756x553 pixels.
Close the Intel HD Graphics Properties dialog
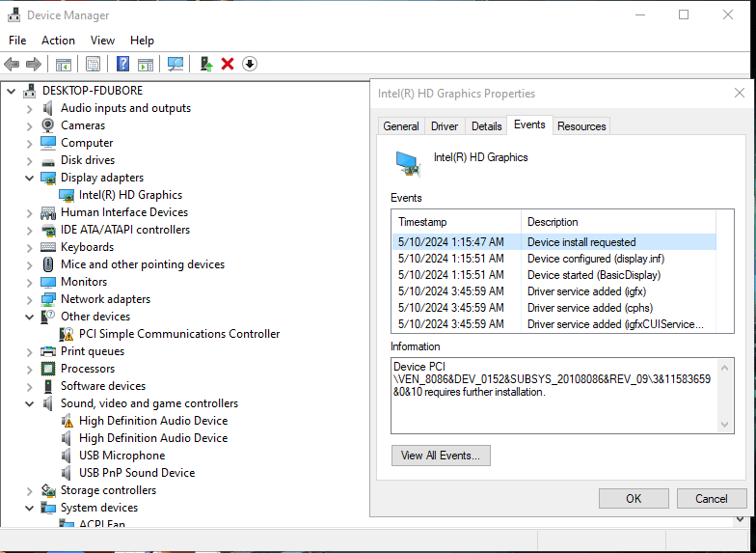pos(739,93)
